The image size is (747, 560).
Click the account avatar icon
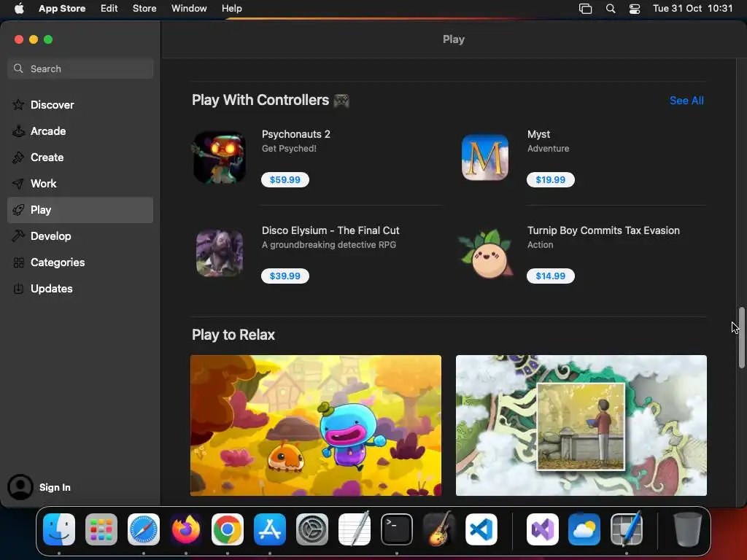pyautogui.click(x=20, y=487)
